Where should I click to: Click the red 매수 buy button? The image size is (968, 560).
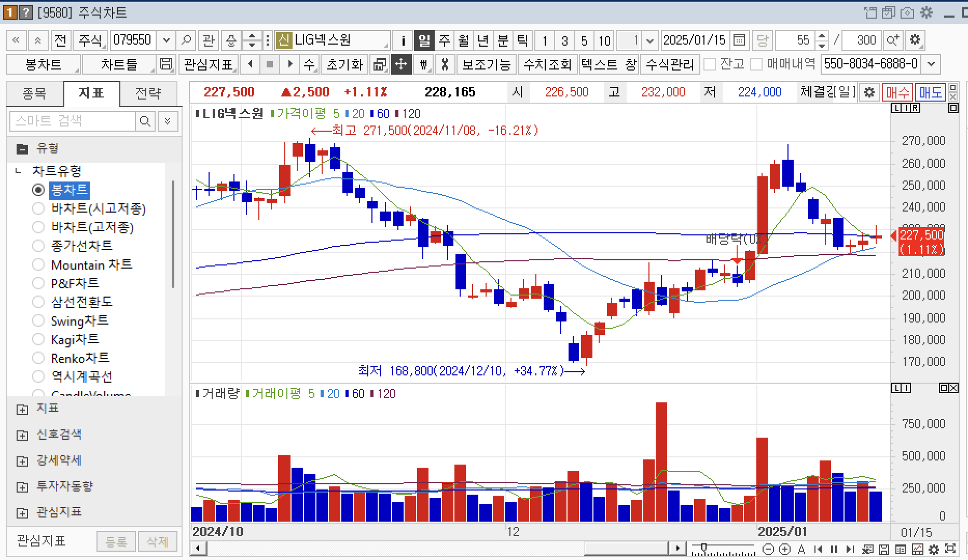click(x=897, y=92)
